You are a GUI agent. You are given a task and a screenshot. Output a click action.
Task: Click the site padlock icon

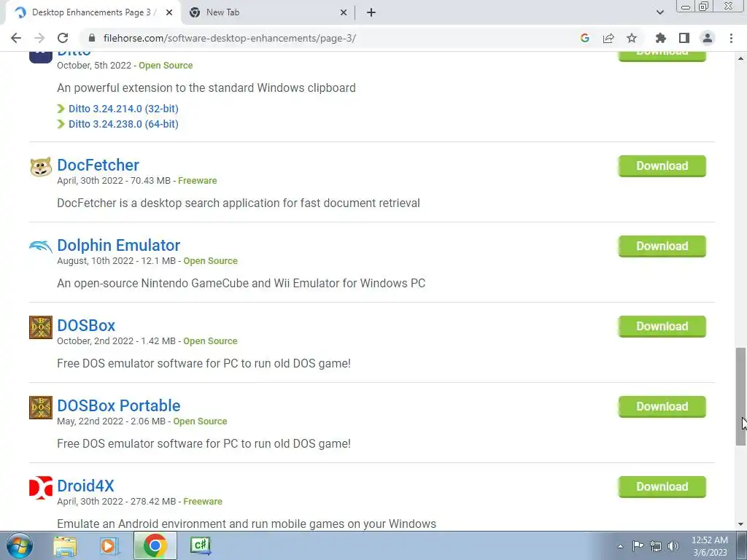pos(92,38)
